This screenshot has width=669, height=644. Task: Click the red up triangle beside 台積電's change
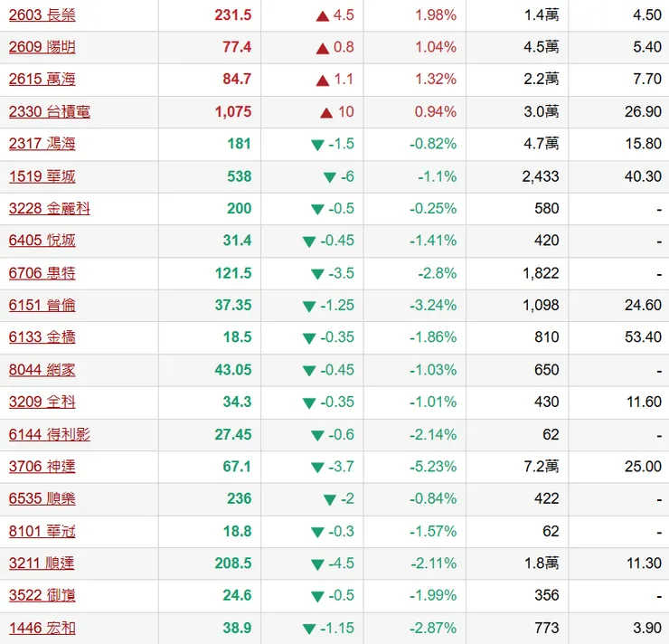pyautogui.click(x=327, y=112)
